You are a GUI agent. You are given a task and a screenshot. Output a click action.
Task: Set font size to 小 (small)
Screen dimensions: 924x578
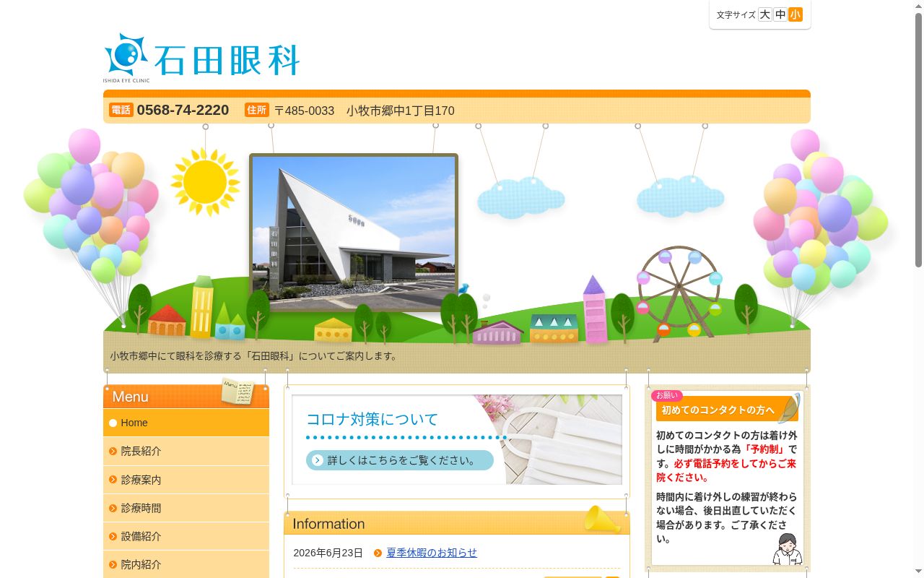pos(796,14)
